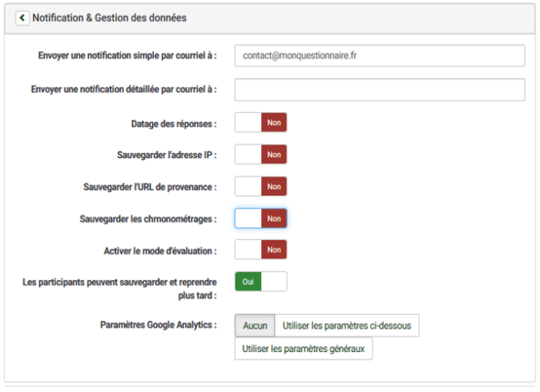Click the Non label on Datage toggle
The width and height of the screenshot is (540, 392).
(x=274, y=123)
